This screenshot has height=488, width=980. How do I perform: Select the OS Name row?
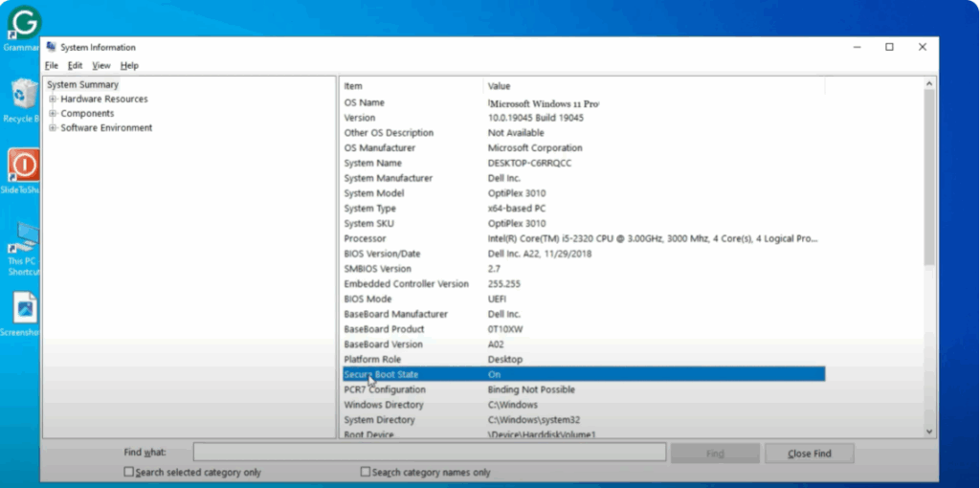(x=583, y=102)
